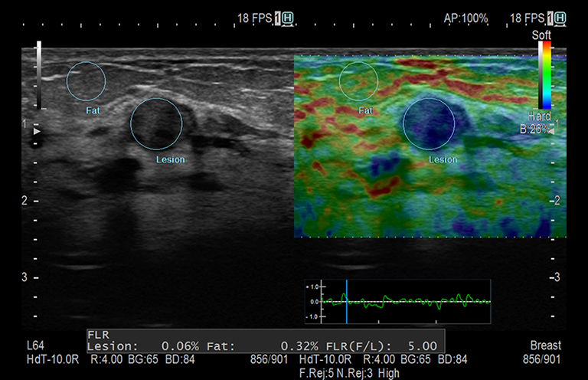Click the B:26% blend indicator
This screenshot has width=588, height=380.
pyautogui.click(x=534, y=129)
